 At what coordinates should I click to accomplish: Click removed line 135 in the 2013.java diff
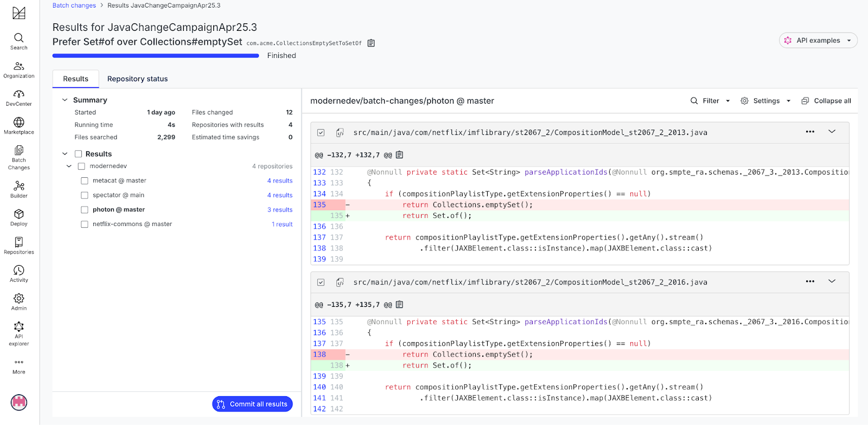click(x=580, y=205)
